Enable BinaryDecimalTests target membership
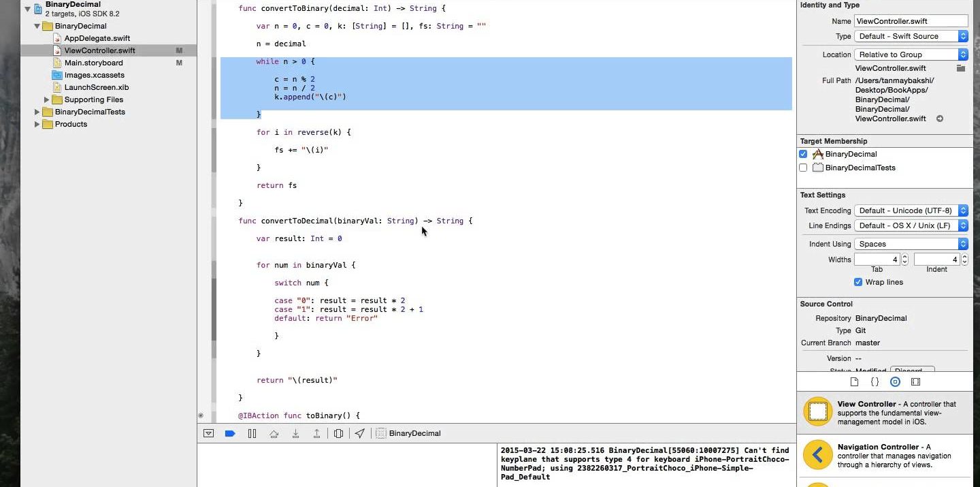Screen dimensions: 980x487 pos(804,168)
